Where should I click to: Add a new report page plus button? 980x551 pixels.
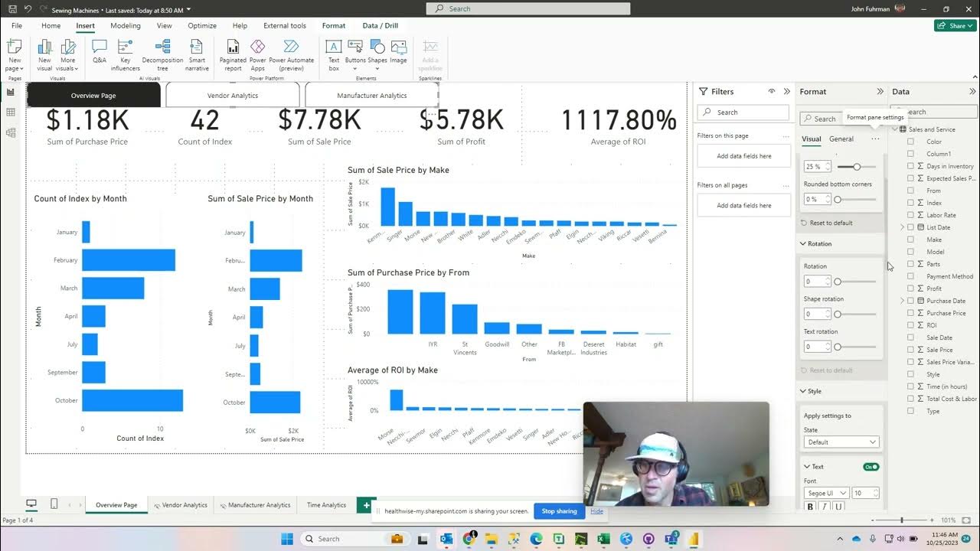pos(367,505)
